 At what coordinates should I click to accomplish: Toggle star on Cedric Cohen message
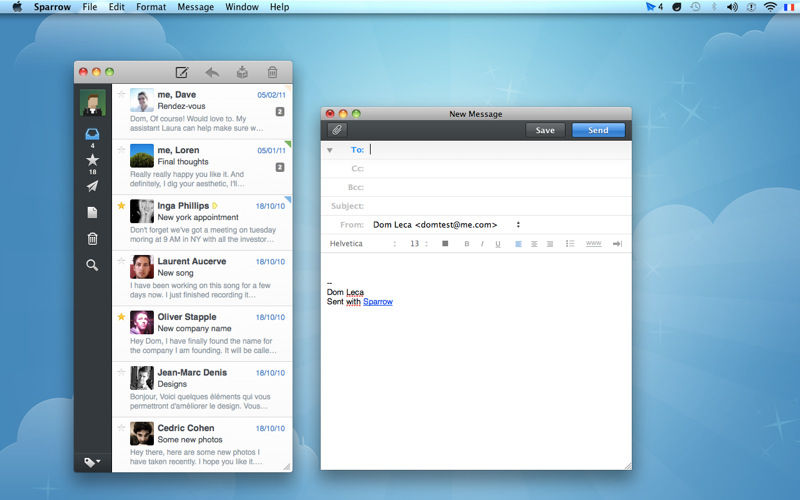(x=121, y=428)
